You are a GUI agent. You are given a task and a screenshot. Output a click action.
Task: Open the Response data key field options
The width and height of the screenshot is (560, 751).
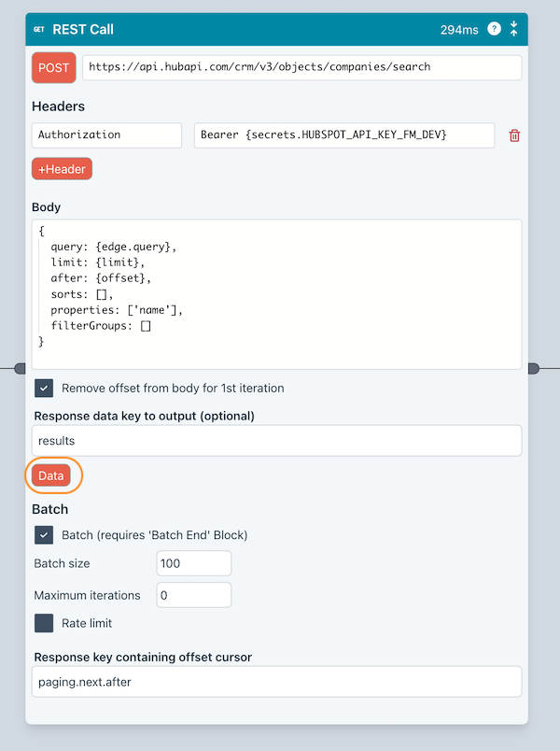(x=277, y=440)
